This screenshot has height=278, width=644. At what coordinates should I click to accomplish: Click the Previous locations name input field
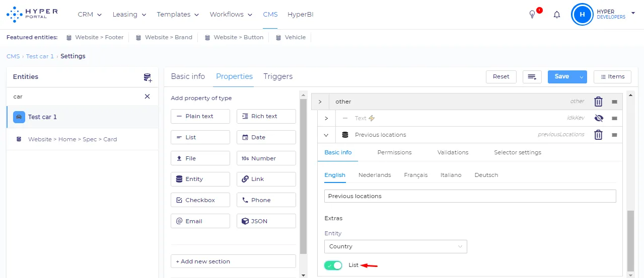tap(470, 196)
